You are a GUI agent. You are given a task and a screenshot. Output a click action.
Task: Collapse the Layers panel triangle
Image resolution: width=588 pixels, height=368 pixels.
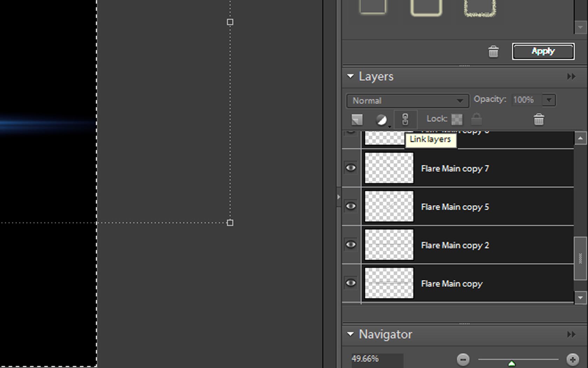[350, 76]
